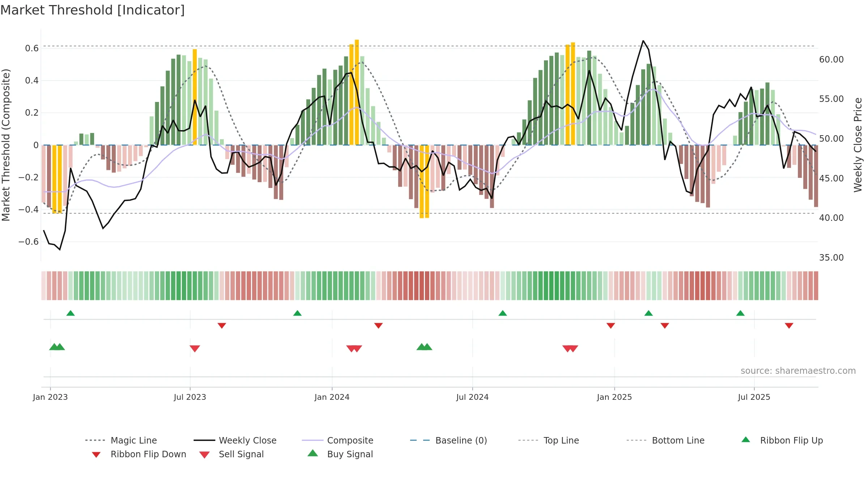The width and height of the screenshot is (868, 488).
Task: Select the ribbon flip down marker near Aug 2023
Action: 222,326
